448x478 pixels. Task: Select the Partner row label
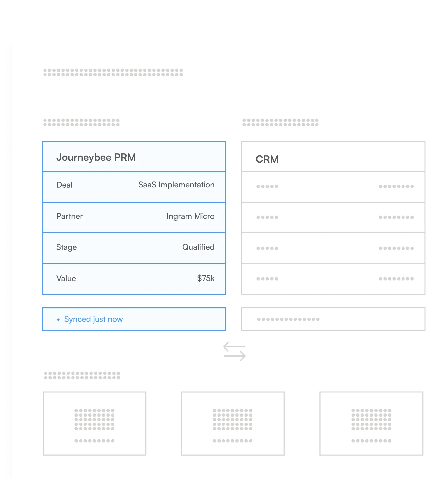[70, 216]
